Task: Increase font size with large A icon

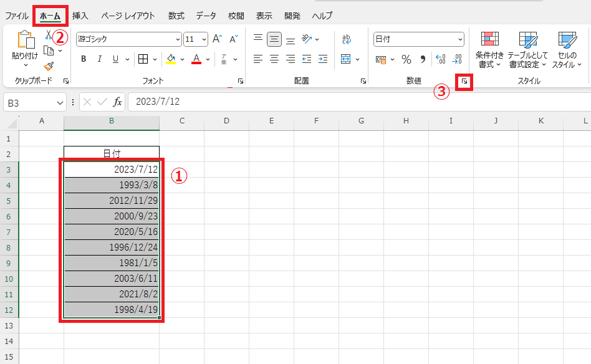Action: pyautogui.click(x=217, y=39)
